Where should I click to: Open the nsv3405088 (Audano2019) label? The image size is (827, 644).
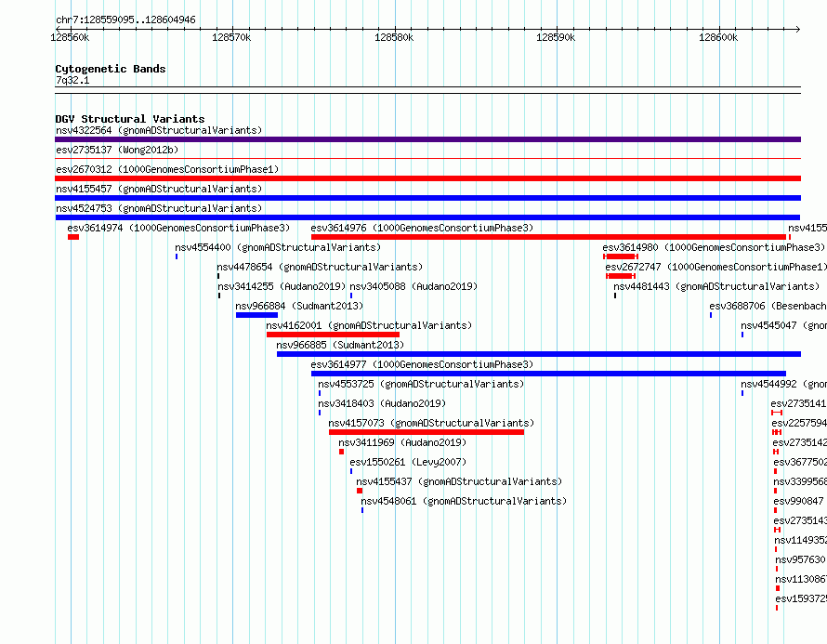(x=413, y=286)
